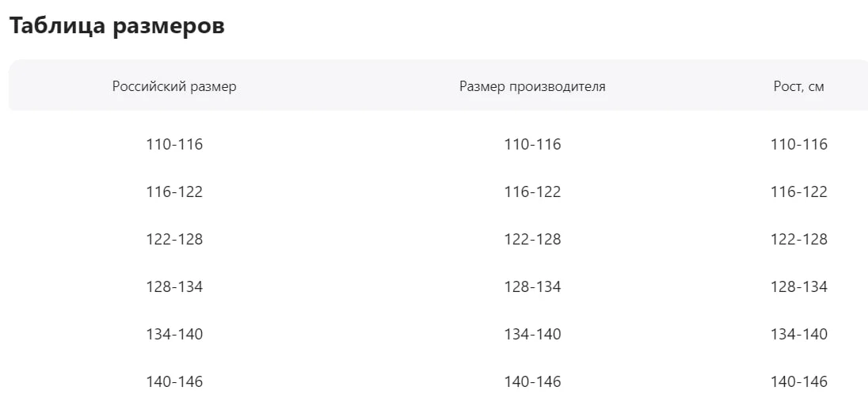Screen dimensions: 868x417
Task: Click the "Таблица размеров" heading
Action: (116, 26)
